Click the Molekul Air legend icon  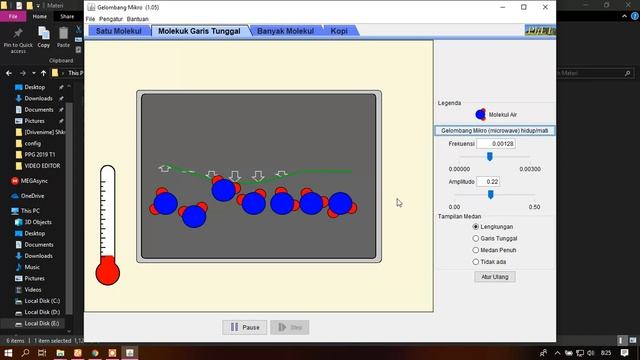[481, 115]
